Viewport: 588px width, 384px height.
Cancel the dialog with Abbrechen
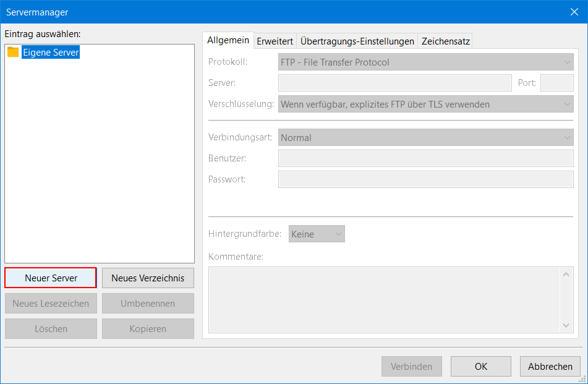[x=550, y=366]
